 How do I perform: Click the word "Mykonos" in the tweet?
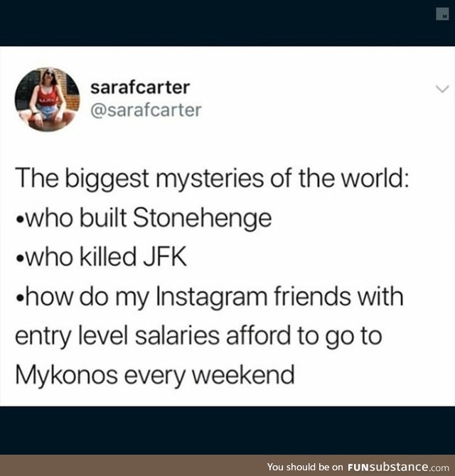(67, 375)
